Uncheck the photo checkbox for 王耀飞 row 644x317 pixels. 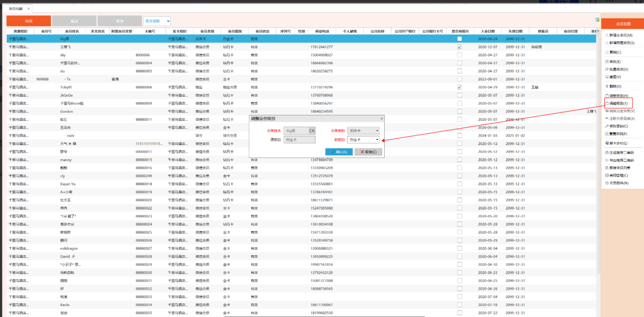point(459,47)
